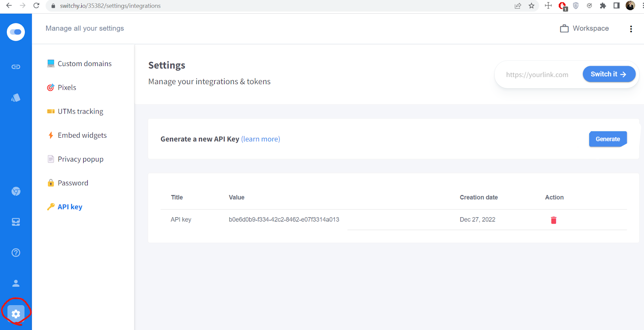644x330 pixels.
Task: Open the user profile icon in sidebar
Action: tap(16, 283)
